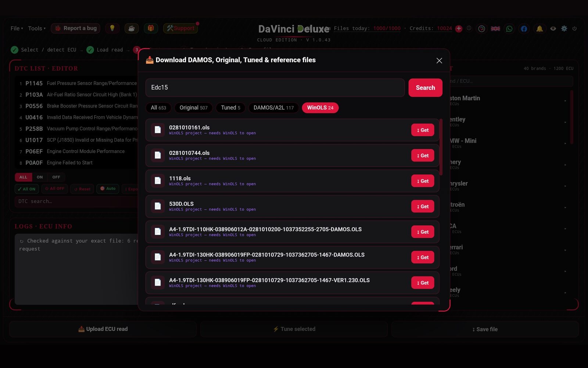Click the Upload ECU read button

point(103,329)
